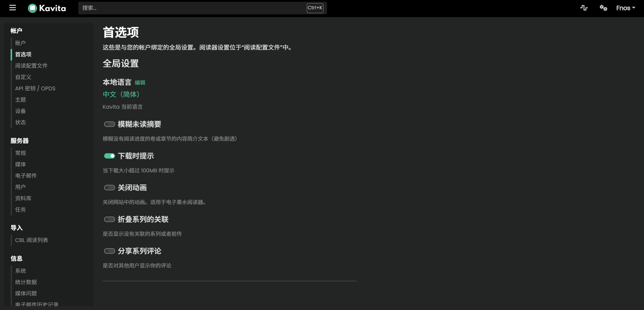The height and width of the screenshot is (310, 644).
Task: Disable the download prompt toggle
Action: (109, 156)
